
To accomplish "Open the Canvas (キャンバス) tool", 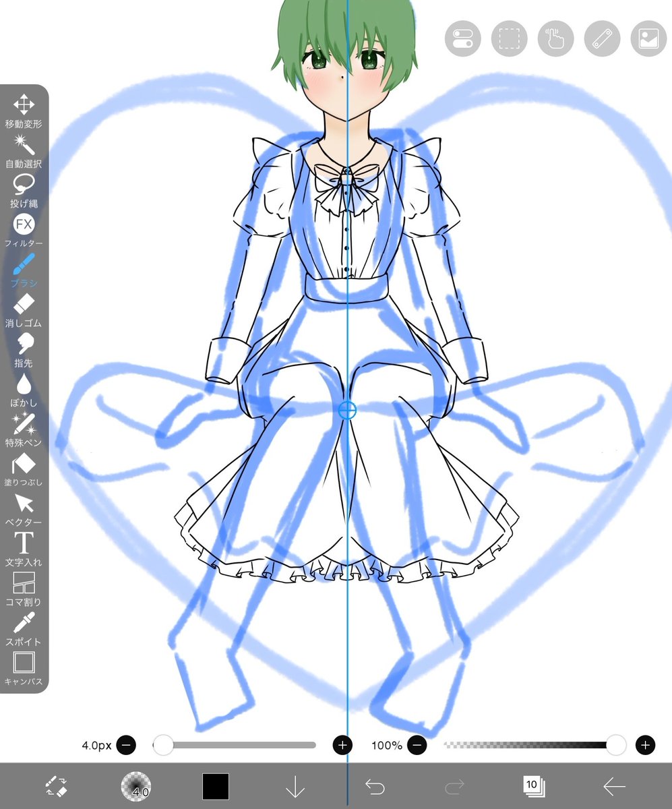I will 24,668.
